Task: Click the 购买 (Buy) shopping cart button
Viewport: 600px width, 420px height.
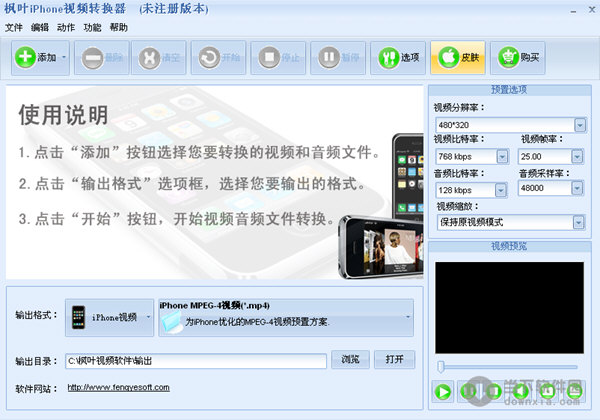Action: tap(518, 58)
